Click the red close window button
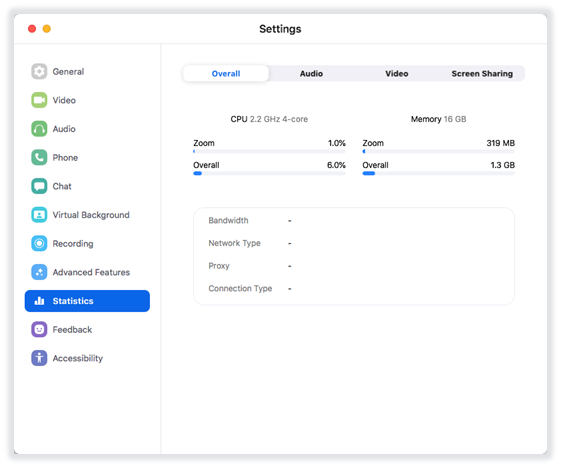561x468 pixels. (x=32, y=29)
